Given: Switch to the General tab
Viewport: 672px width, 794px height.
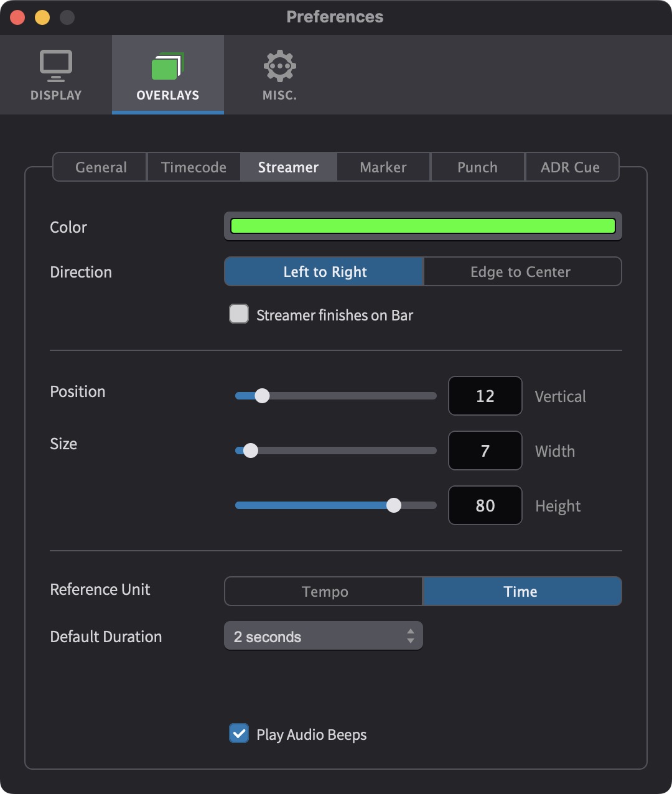Looking at the screenshot, I should pos(101,167).
